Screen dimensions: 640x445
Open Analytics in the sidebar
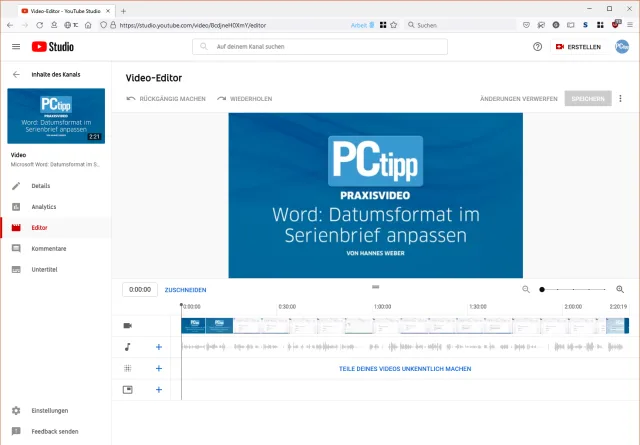(44, 207)
